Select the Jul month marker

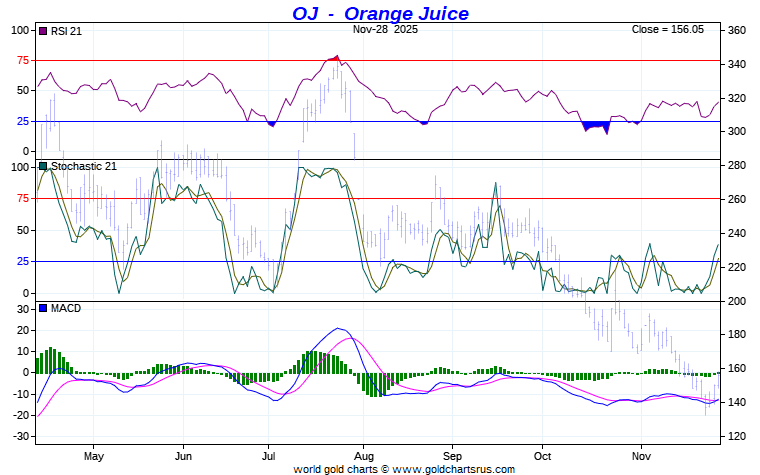point(268,455)
